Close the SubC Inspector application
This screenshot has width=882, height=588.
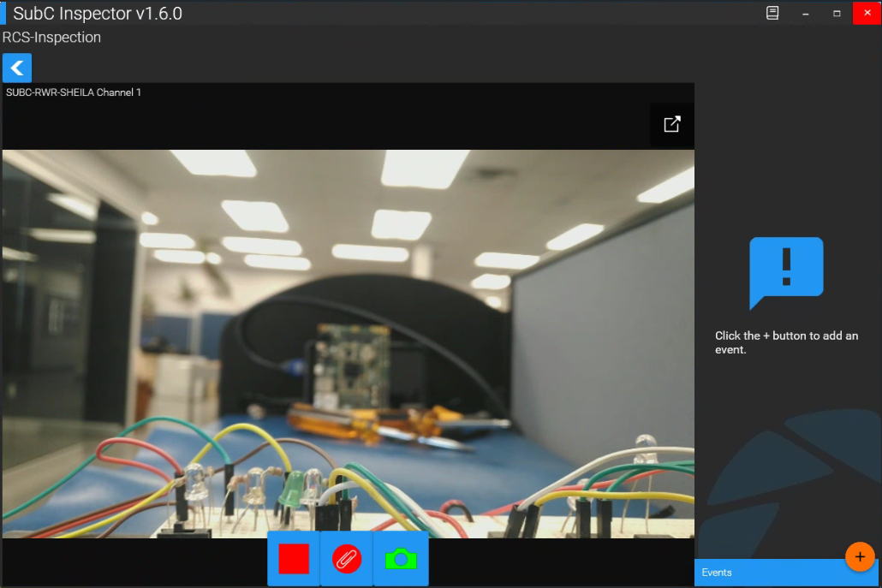pos(867,14)
